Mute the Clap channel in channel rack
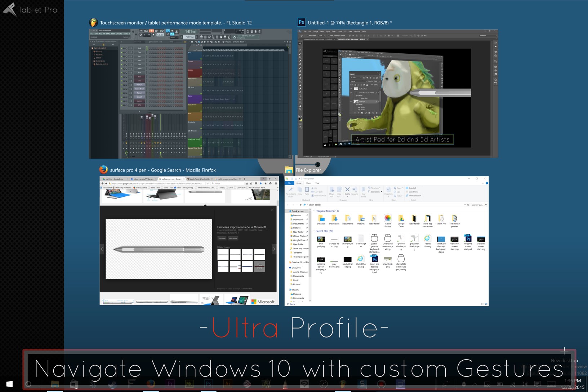Viewport: 588px width, 392px height. point(122,52)
